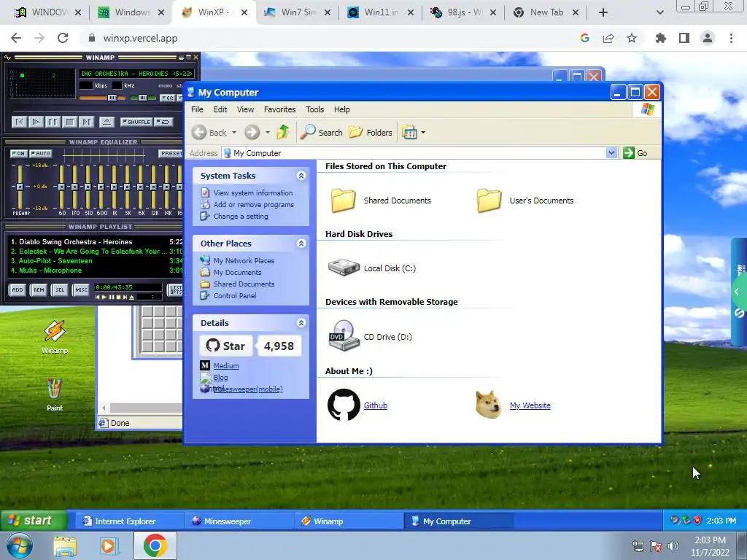Image resolution: width=747 pixels, height=560 pixels.
Task: Select the Local Disk (C:) drive icon
Action: pyautogui.click(x=344, y=268)
